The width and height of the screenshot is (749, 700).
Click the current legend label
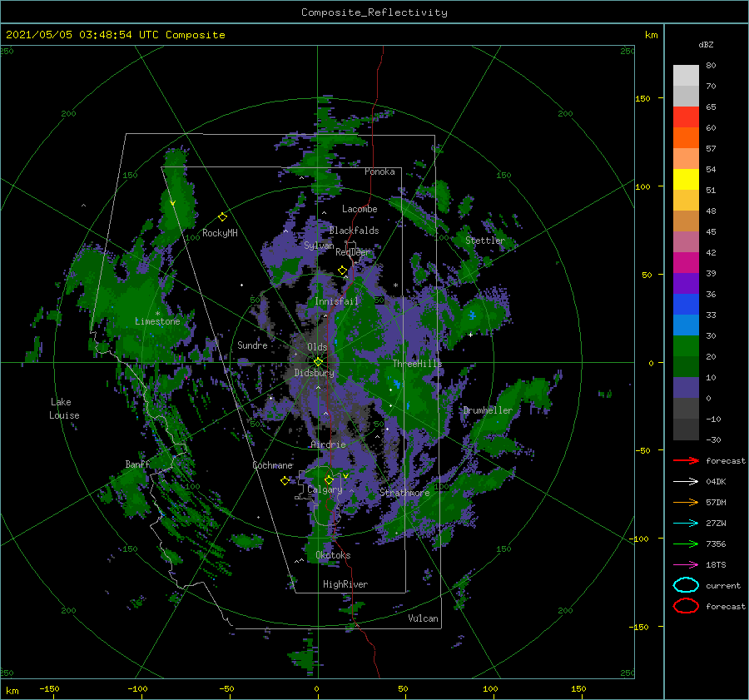pos(723,585)
